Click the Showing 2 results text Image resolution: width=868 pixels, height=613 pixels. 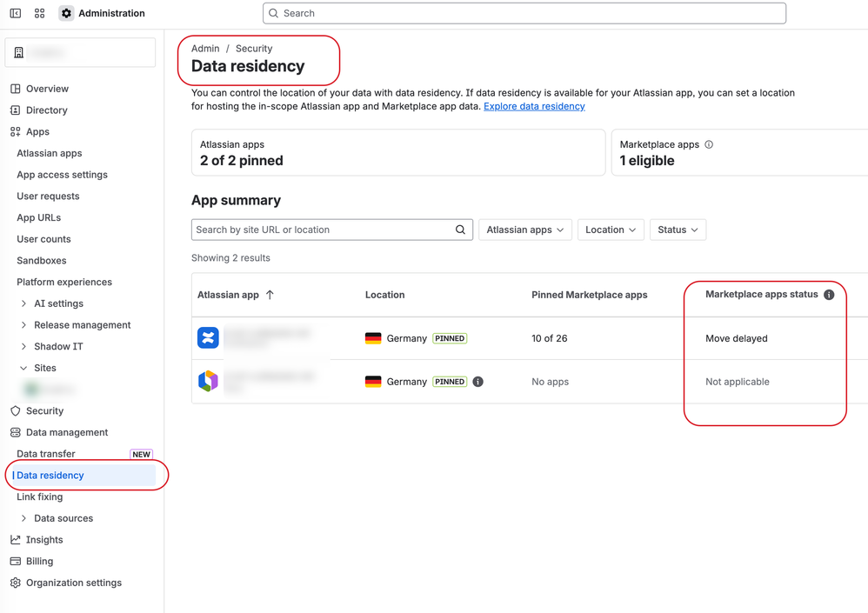[x=230, y=258]
